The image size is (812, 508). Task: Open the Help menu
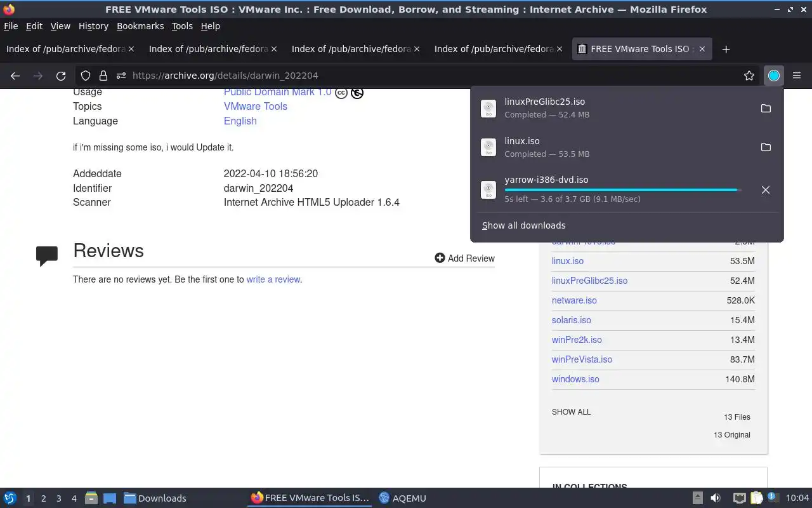coord(210,26)
